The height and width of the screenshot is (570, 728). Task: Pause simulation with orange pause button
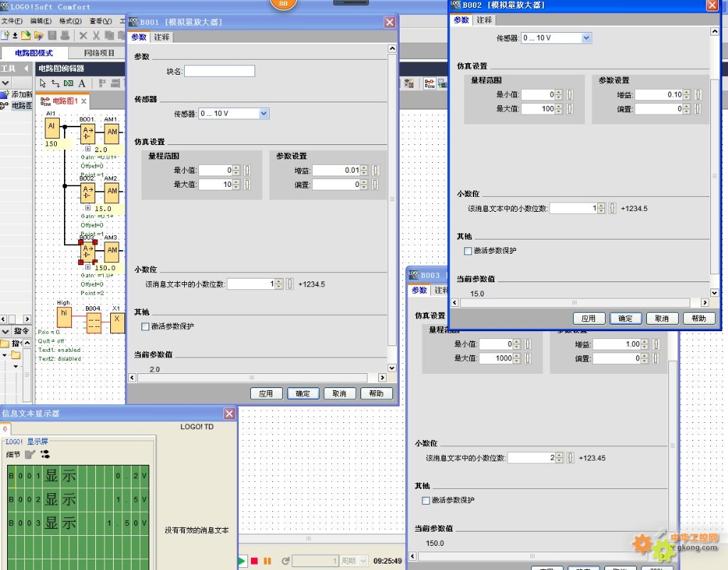click(x=267, y=561)
